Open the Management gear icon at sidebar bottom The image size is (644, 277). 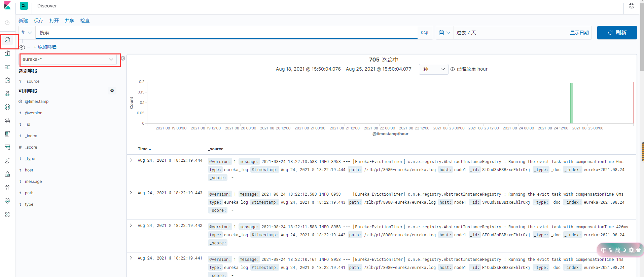7,214
